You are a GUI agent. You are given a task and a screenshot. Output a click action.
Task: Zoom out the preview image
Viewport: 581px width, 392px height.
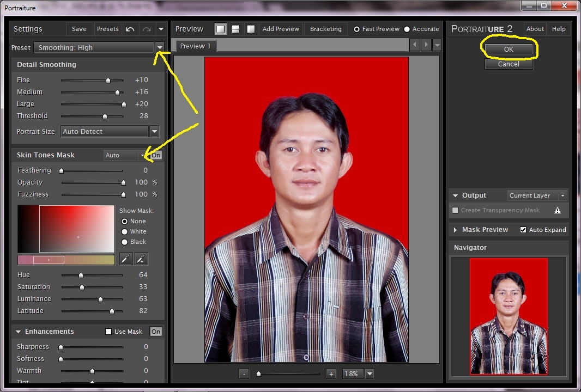tap(244, 374)
